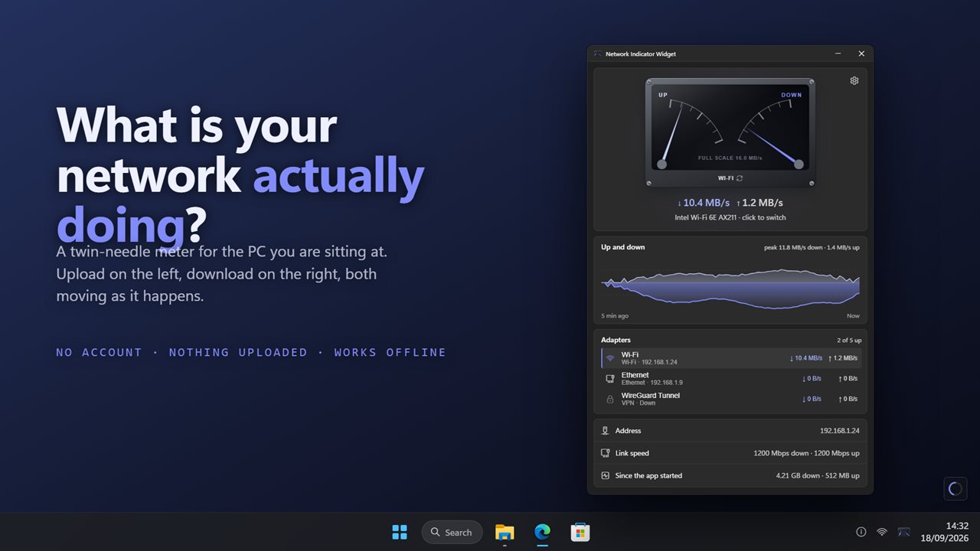Click "peak 11.8 MB/s down · 1.4 MB/s up"
This screenshot has width=980, height=551.
[x=812, y=247]
